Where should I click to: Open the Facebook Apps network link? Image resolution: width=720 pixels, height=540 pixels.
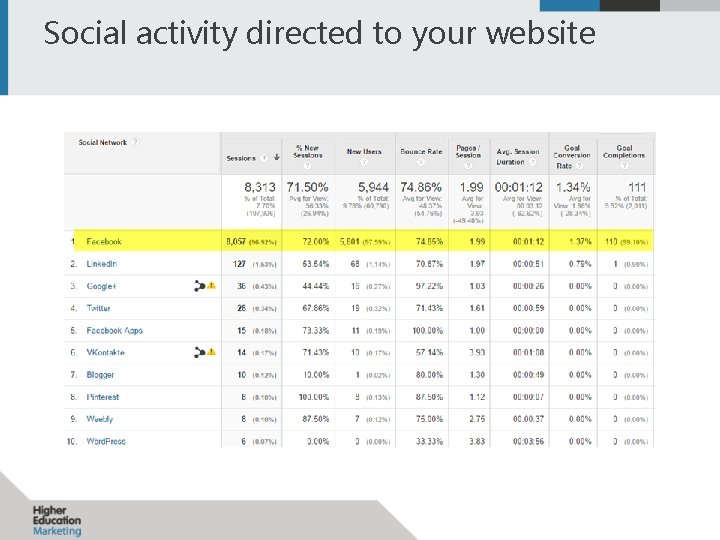point(115,331)
